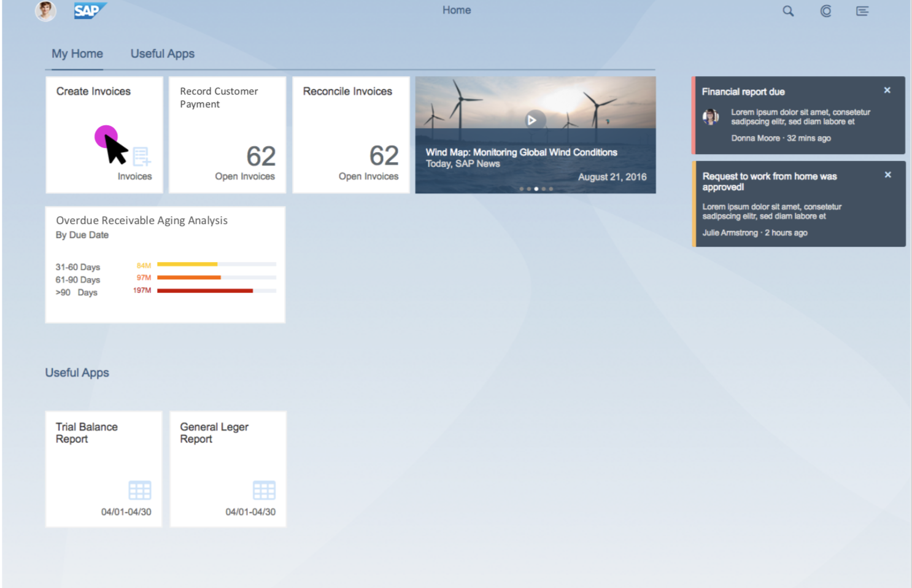This screenshot has width=912, height=588.
Task: Click the Create Invoices document icon
Action: point(141,157)
